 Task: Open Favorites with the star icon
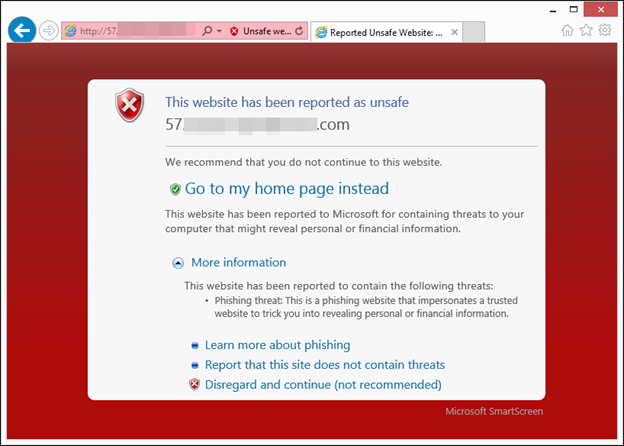coord(586,30)
